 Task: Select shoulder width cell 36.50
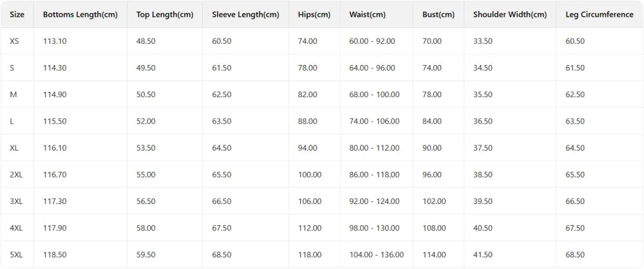(482, 121)
